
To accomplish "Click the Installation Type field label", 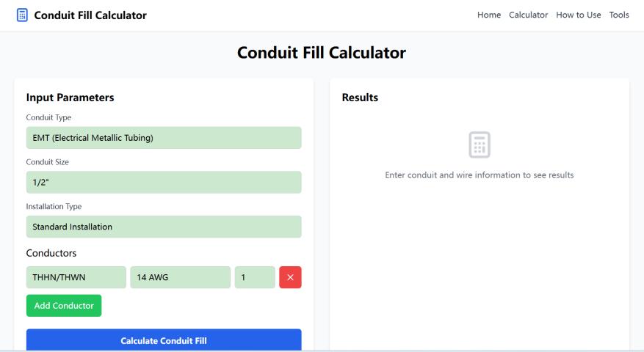I will point(54,206).
